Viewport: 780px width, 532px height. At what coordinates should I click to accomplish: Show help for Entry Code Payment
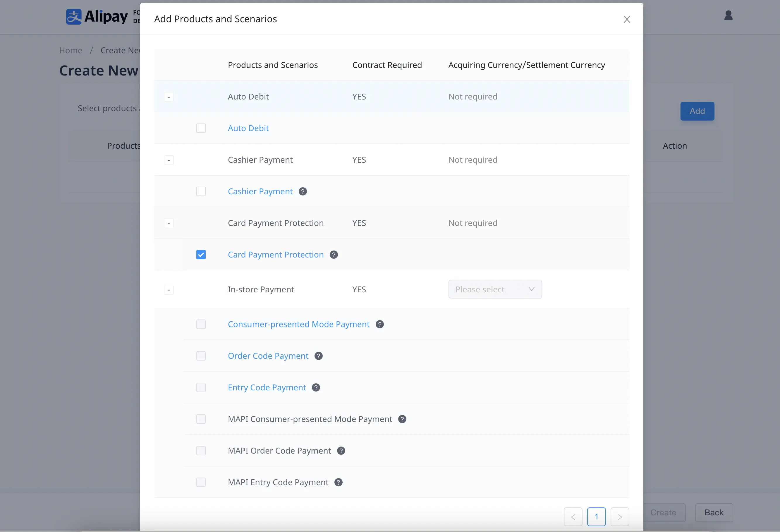(x=315, y=387)
